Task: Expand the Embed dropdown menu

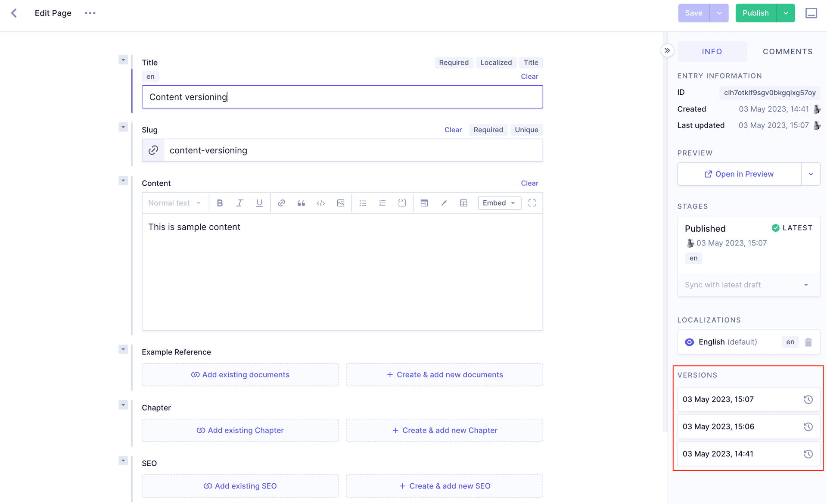Action: coord(498,202)
